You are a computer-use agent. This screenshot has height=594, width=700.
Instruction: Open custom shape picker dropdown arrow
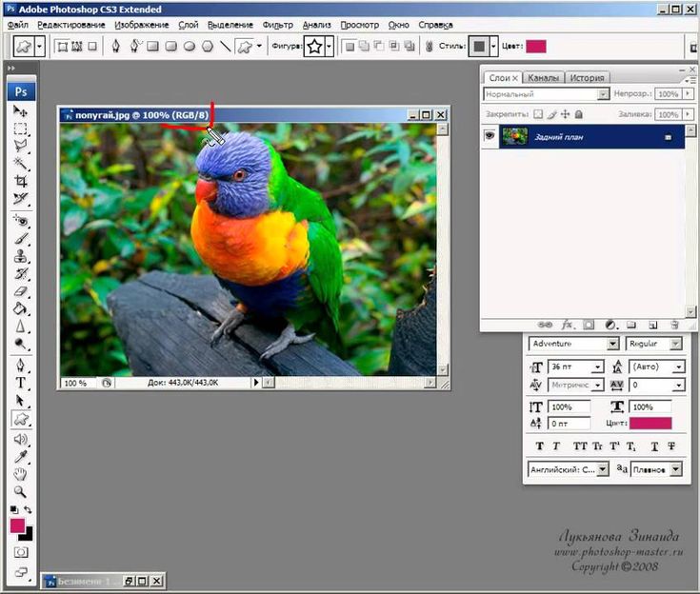point(329,46)
